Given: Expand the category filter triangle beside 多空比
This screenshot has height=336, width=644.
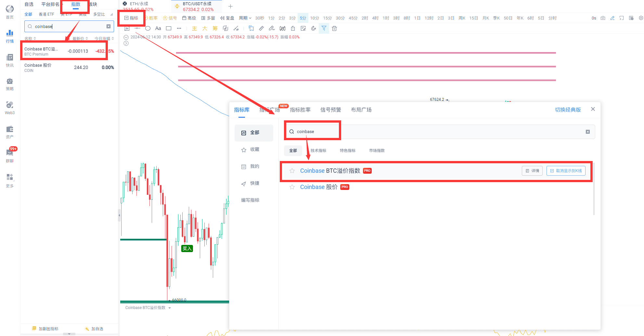Looking at the screenshot, I should [111, 14].
